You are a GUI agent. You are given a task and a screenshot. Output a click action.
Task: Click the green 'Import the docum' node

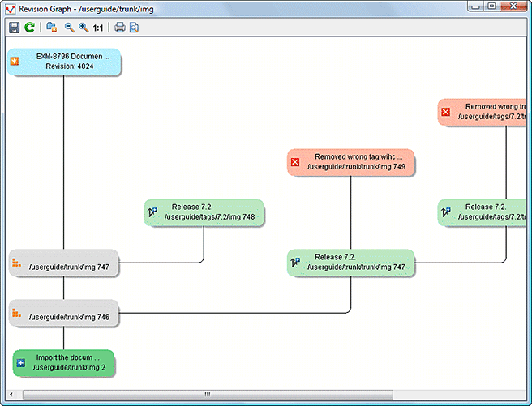(65, 362)
